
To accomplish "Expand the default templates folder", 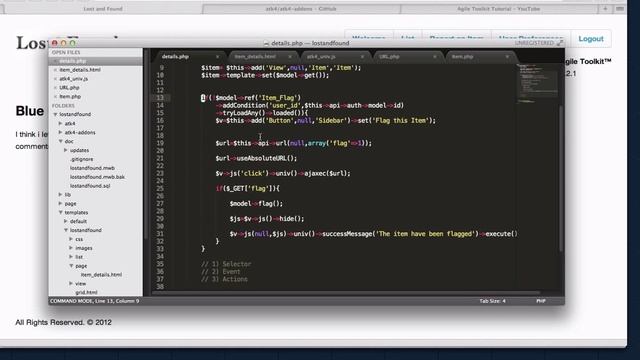I will [x=66, y=221].
